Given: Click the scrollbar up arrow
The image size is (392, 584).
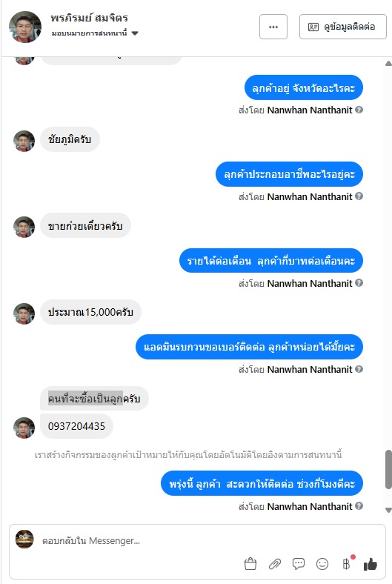Looking at the screenshot, I should click(388, 64).
